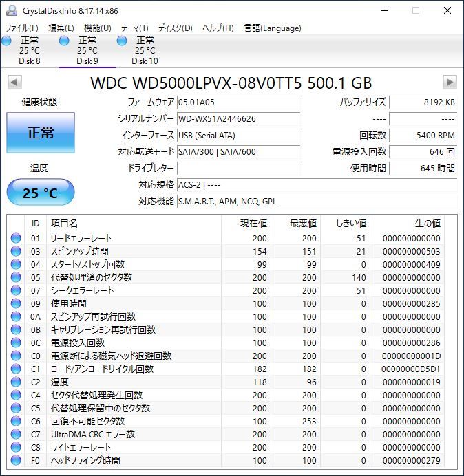464x476 pixels.
Task: Click the status icon for row C4 セクタ代替処理発生回数
Action: (16, 395)
